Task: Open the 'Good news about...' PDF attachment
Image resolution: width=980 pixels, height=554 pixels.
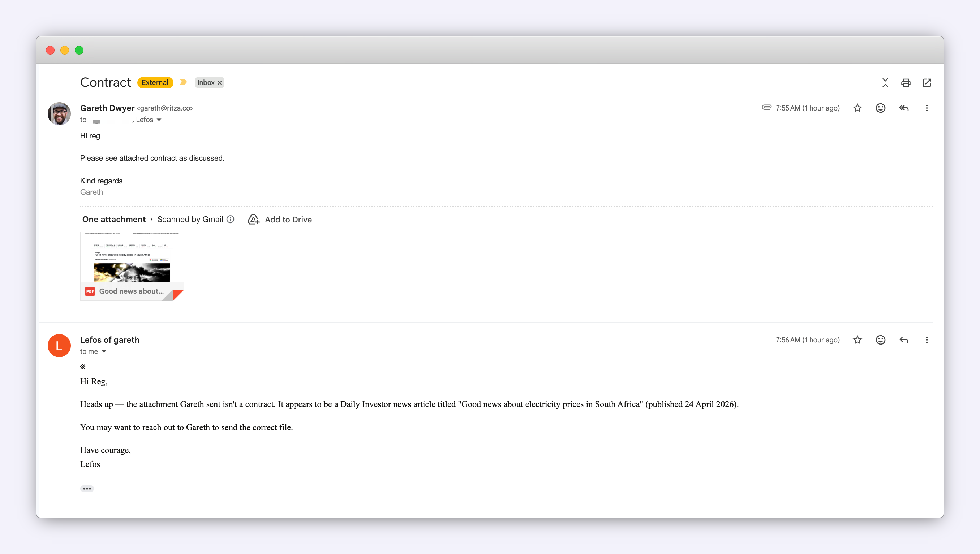Action: tap(132, 266)
